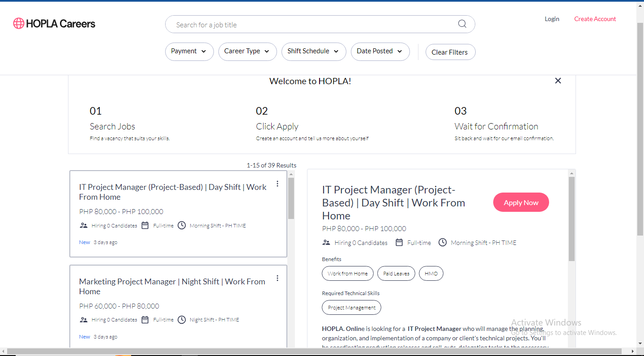Click the page vertical scrollbar thumb

tap(640, 129)
